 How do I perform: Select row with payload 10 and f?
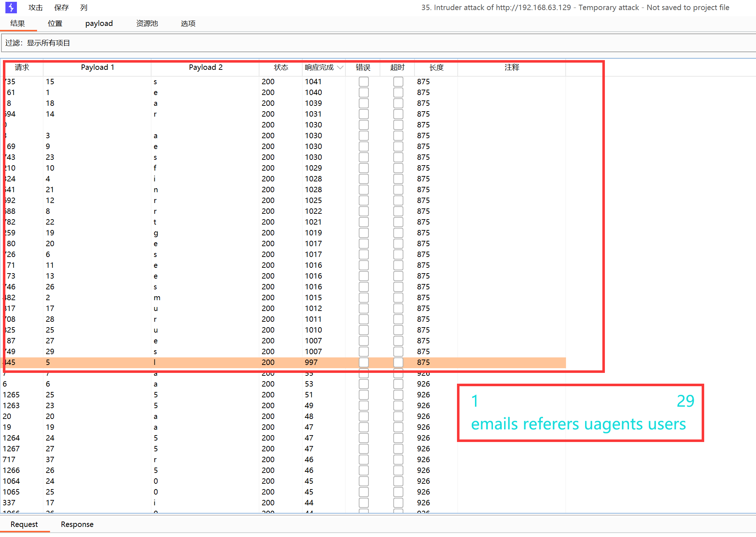click(284, 168)
